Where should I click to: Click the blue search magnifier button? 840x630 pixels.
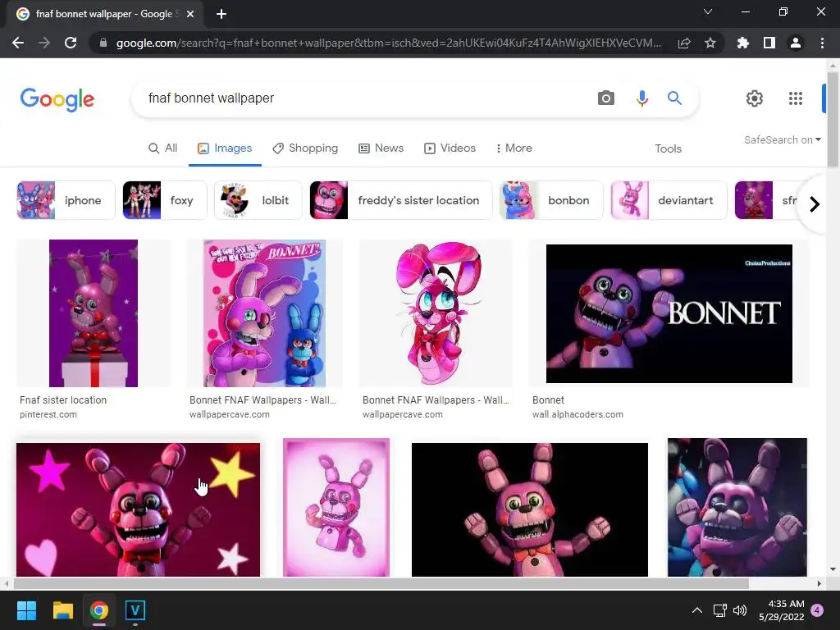(674, 98)
